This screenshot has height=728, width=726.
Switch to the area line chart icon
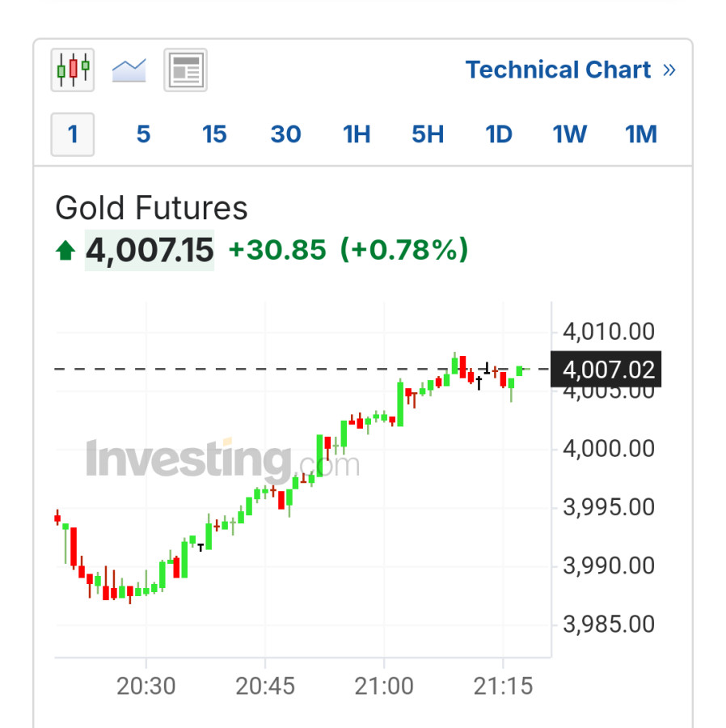pyautogui.click(x=129, y=70)
